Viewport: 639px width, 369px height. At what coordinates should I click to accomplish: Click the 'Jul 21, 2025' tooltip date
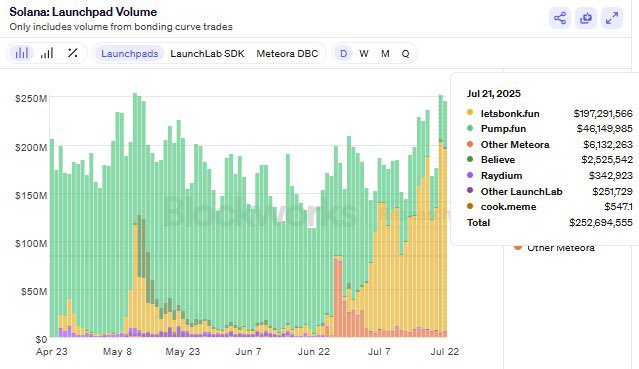pos(494,94)
